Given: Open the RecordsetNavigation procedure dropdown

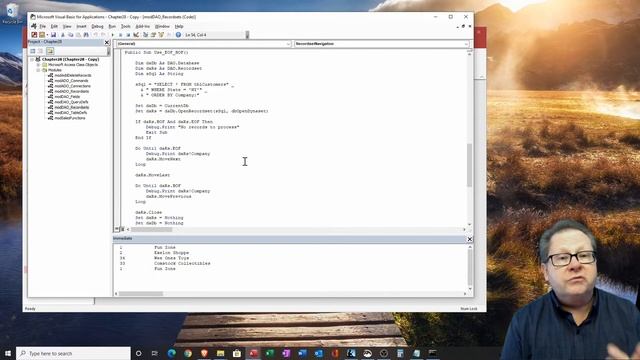Looking at the screenshot, I should pos(466,44).
